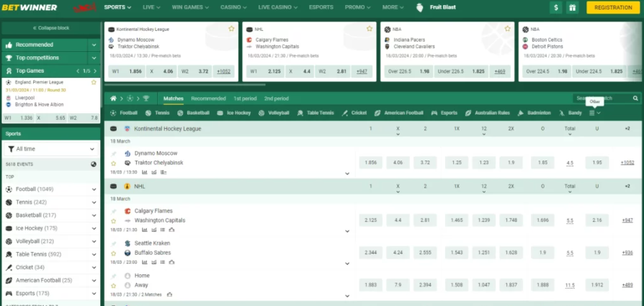The image size is (644, 306).
Task: Click the trophy icon in breadcrumb bar
Action: (146, 98)
